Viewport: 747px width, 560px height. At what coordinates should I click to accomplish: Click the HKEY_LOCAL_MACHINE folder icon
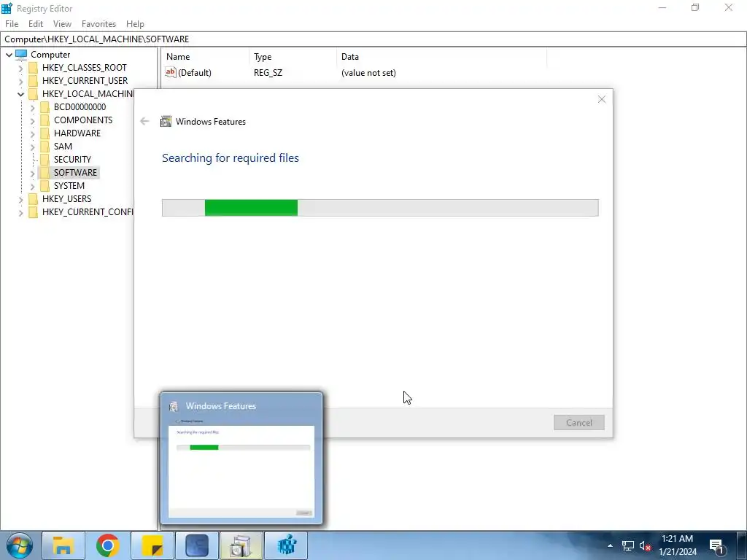click(33, 94)
